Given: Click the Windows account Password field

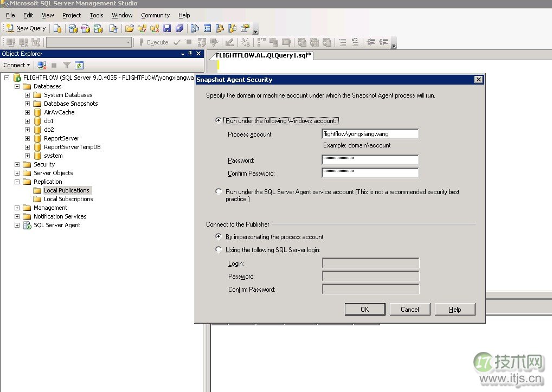Looking at the screenshot, I should [370, 160].
